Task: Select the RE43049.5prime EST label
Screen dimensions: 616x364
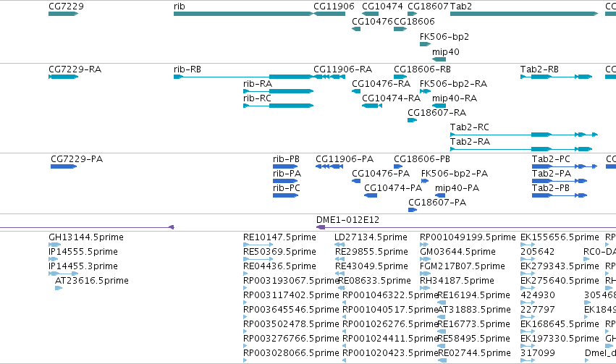Action: (371, 266)
